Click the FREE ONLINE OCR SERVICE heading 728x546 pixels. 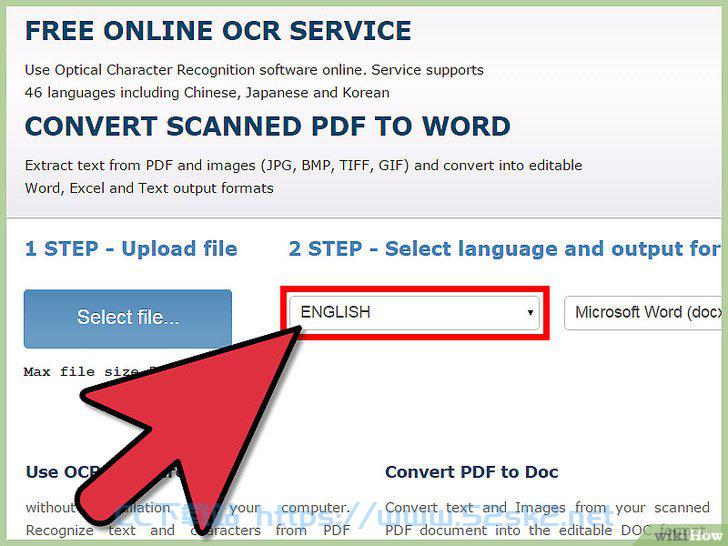tap(218, 31)
